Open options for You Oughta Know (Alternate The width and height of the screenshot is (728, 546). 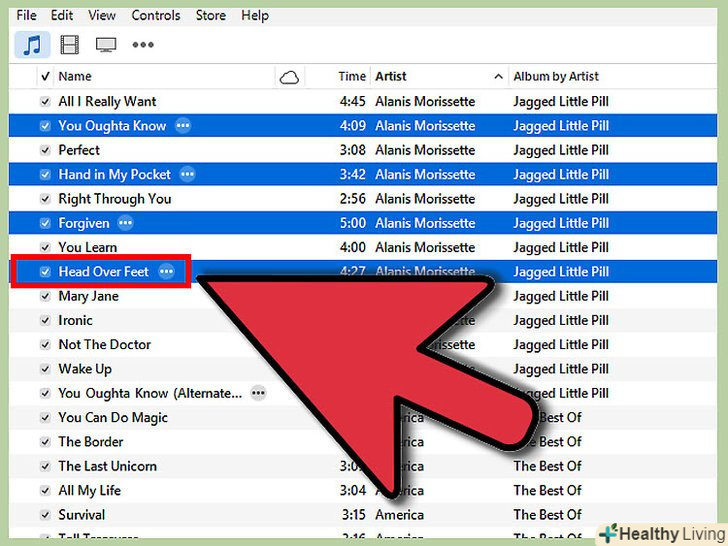point(259,393)
